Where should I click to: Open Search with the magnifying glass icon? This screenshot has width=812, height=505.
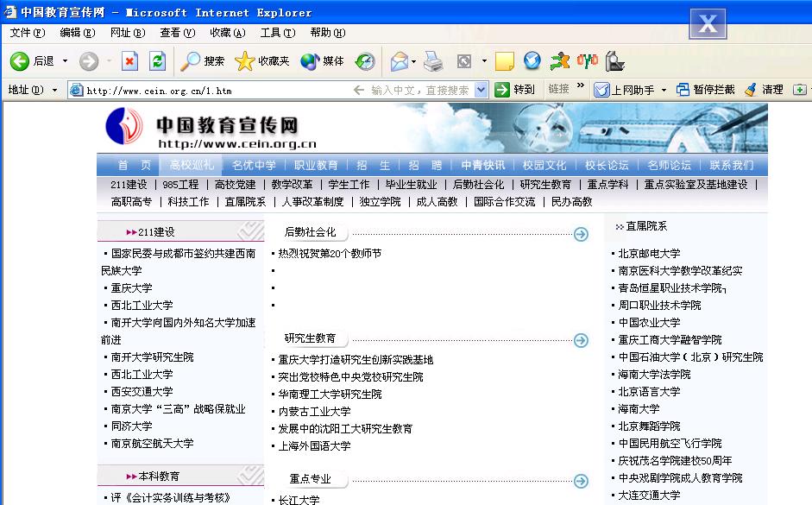pos(190,61)
